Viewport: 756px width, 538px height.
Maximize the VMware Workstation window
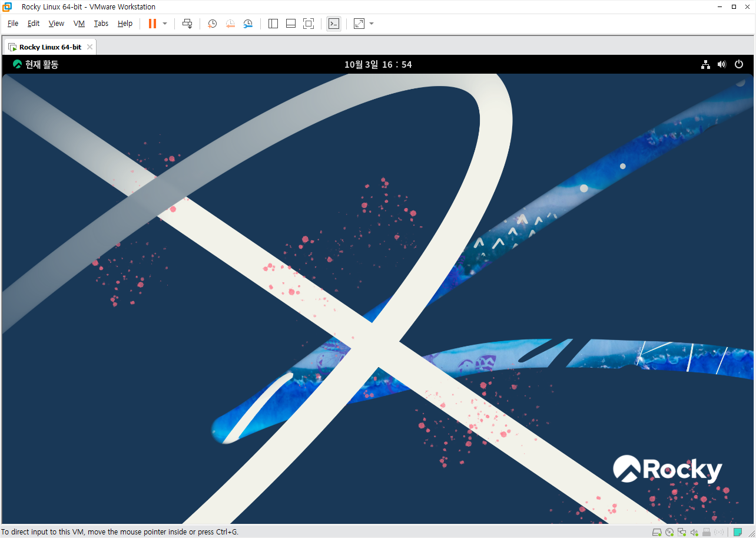click(734, 7)
